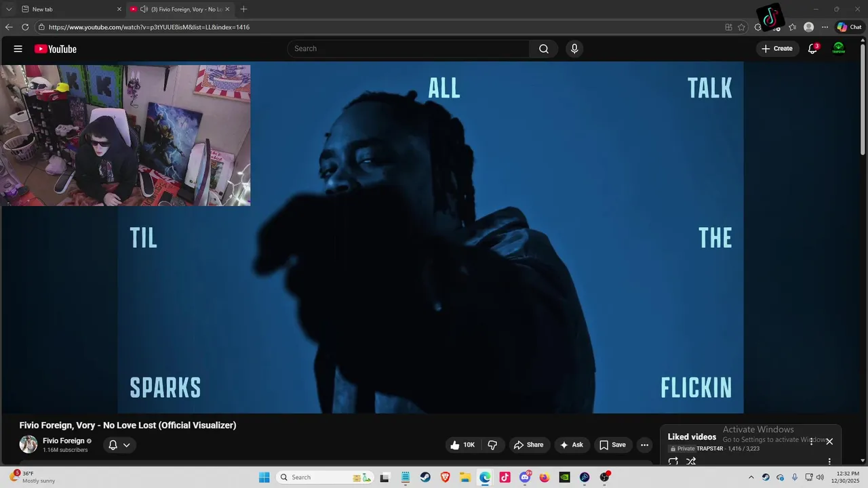Click the browser address bar URL
The width and height of the screenshot is (868, 488).
[x=149, y=27]
